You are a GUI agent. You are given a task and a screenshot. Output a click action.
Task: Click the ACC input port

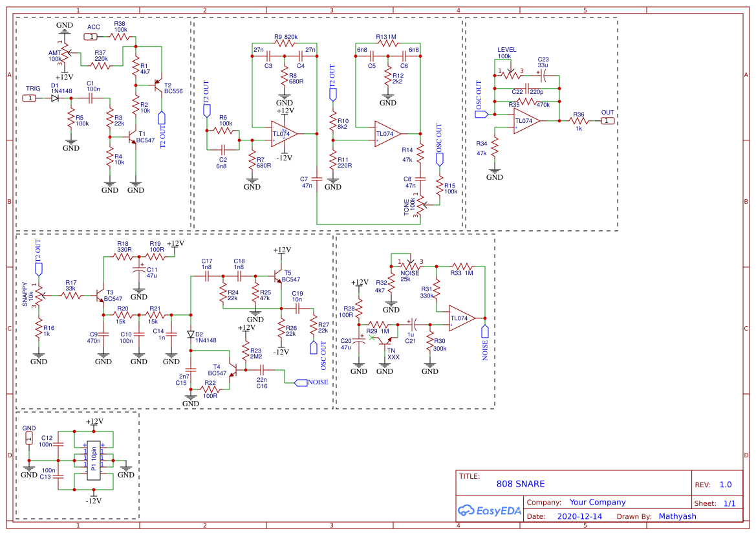(93, 37)
